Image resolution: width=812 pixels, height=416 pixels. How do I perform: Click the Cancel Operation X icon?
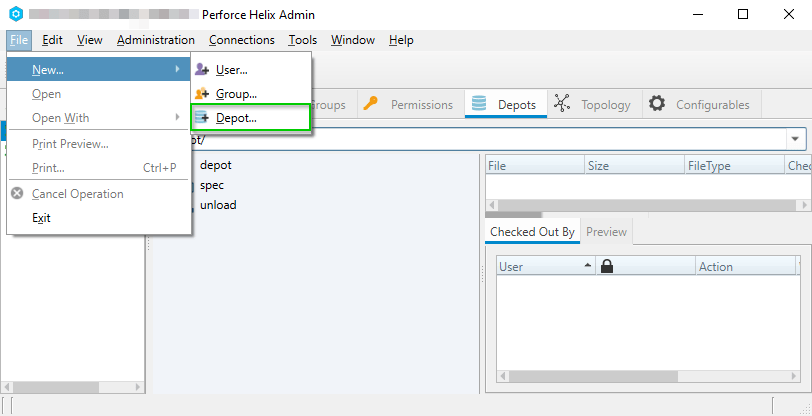point(18,194)
